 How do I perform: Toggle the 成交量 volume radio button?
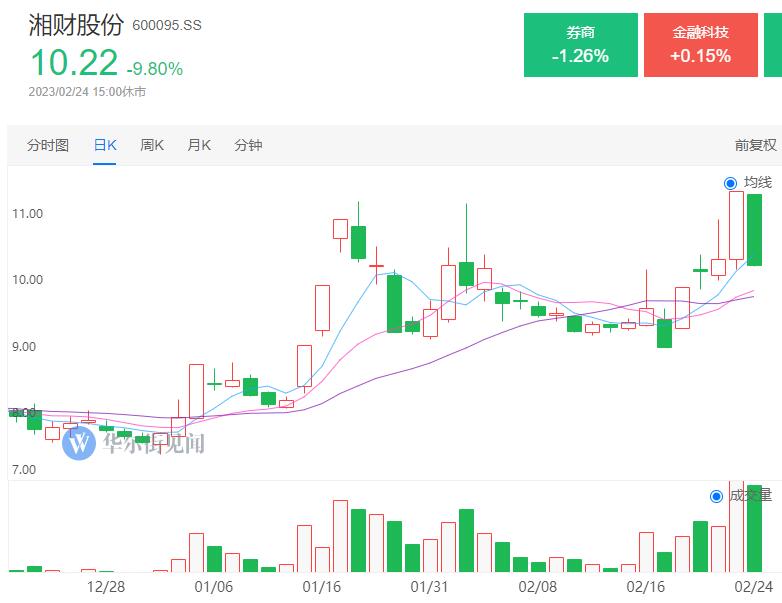point(716,496)
